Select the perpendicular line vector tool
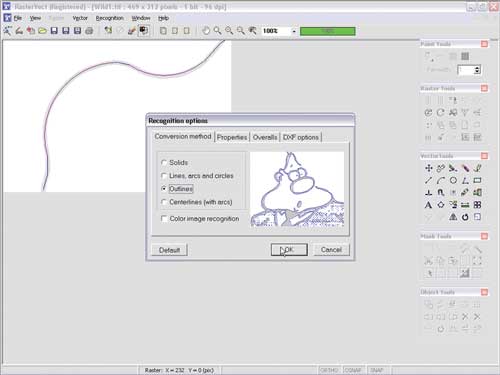500x375 pixels. (x=429, y=193)
